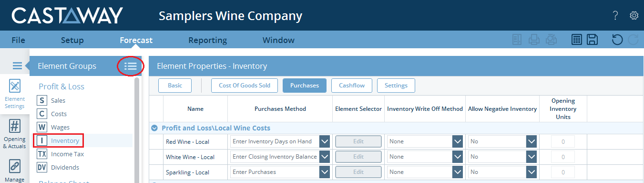This screenshot has width=644, height=183.
Task: Switch to the Cashflow tab
Action: pyautogui.click(x=352, y=86)
